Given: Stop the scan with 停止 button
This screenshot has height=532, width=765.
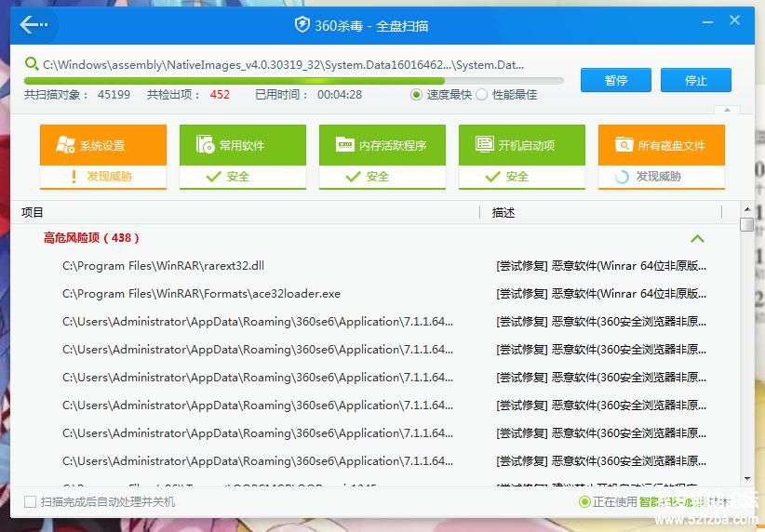Looking at the screenshot, I should 695,80.
